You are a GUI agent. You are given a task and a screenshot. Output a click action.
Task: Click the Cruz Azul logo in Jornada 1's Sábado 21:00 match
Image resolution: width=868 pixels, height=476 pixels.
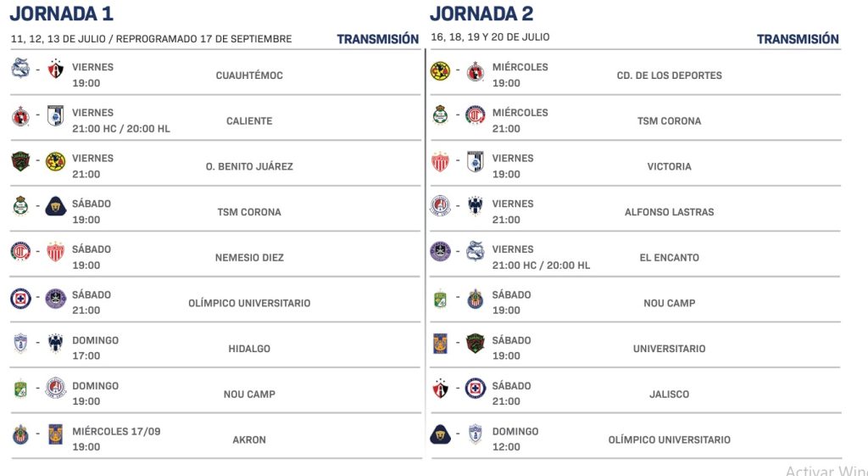[x=20, y=299]
